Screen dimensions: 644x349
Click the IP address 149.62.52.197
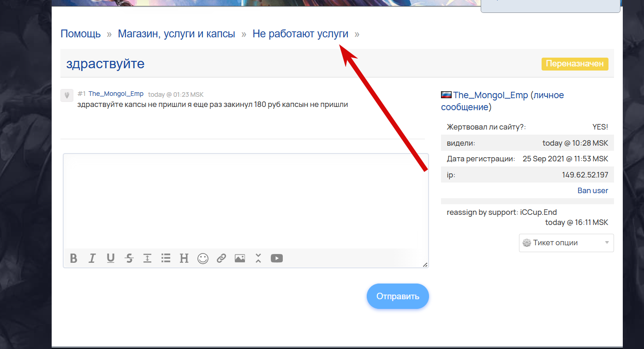[x=585, y=175]
